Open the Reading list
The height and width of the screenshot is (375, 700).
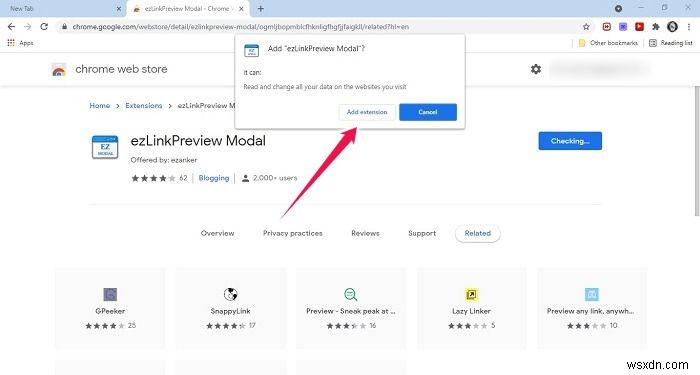(x=671, y=43)
